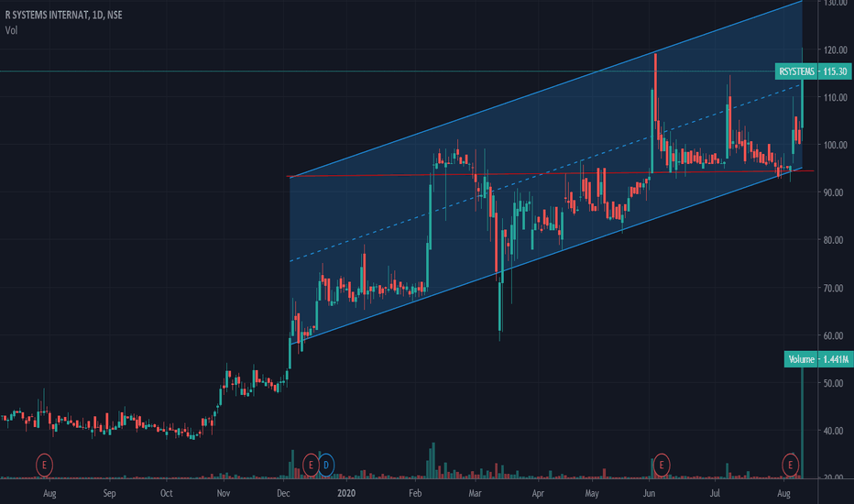Click the Aug label following Jul
The image size is (854, 504).
click(x=783, y=493)
